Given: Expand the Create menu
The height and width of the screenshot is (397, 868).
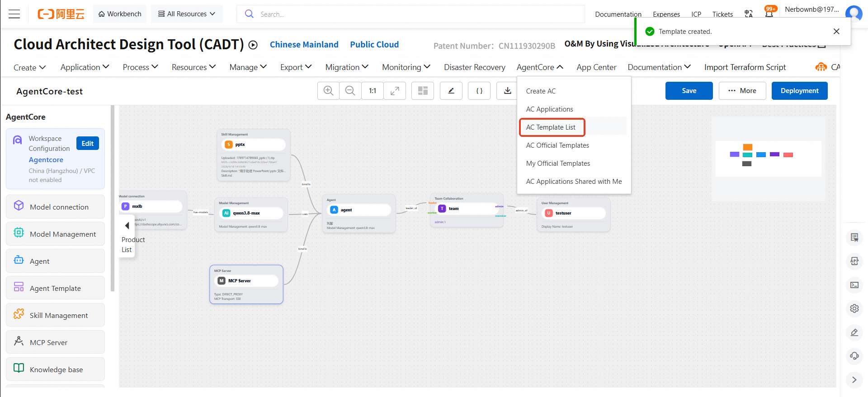Looking at the screenshot, I should pyautogui.click(x=30, y=67).
